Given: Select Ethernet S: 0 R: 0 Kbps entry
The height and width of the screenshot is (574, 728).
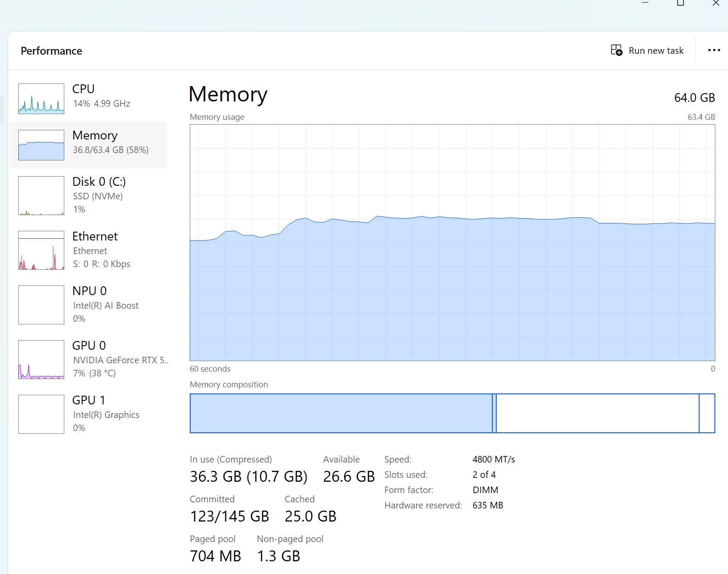Looking at the screenshot, I should point(88,250).
